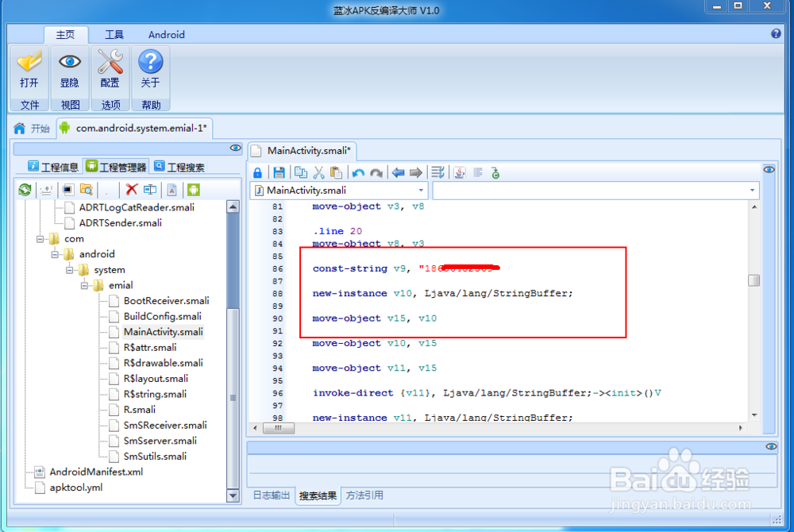This screenshot has height=532, width=794.
Task: Collapse the com folder node
Action: [40, 239]
